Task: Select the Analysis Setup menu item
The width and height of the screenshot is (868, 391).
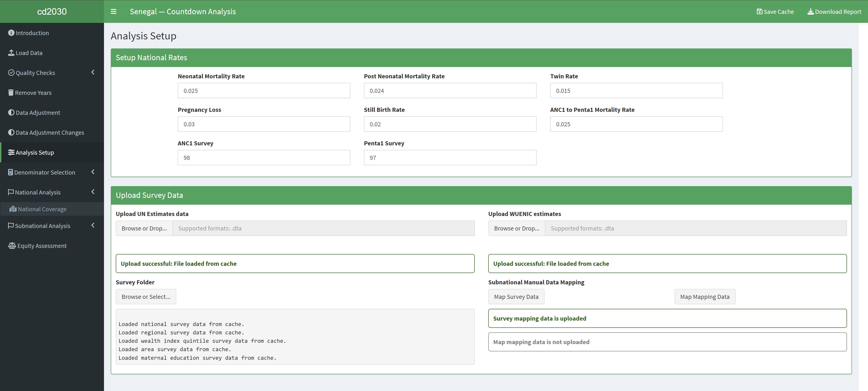Action: click(x=35, y=153)
